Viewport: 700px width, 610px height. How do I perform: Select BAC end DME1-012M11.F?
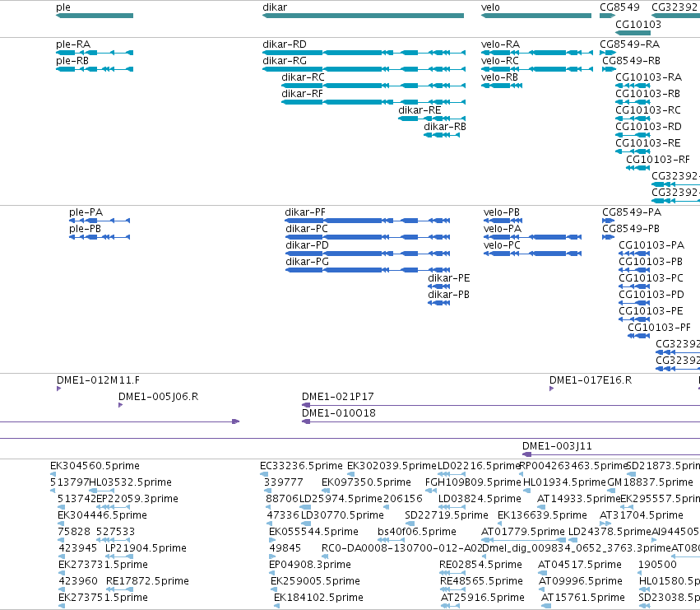[59, 389]
